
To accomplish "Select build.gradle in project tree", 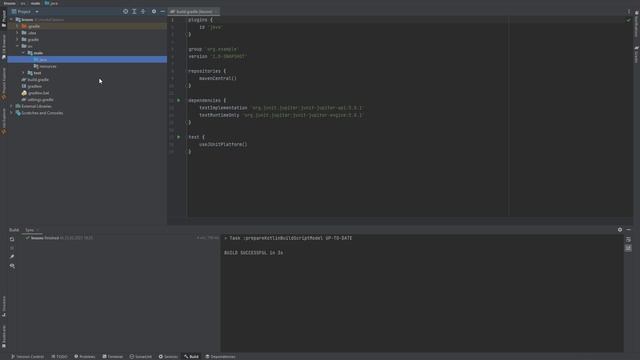I will (x=87, y=80).
